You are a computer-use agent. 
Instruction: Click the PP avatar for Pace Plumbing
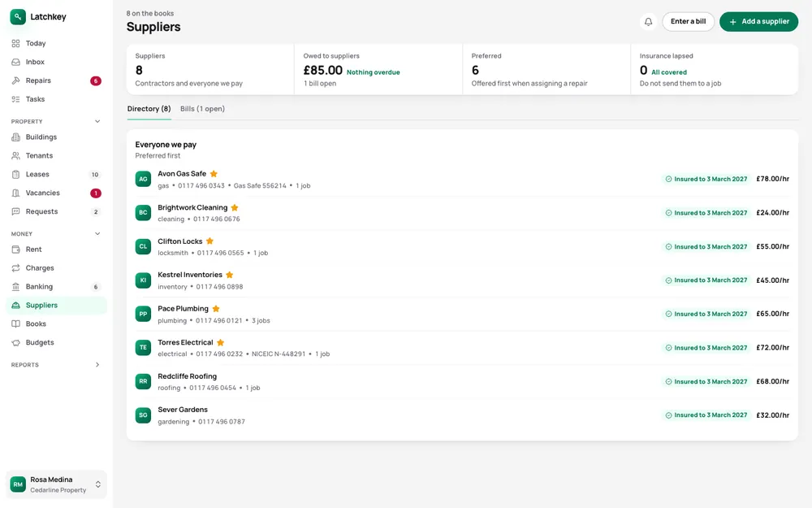tap(144, 314)
